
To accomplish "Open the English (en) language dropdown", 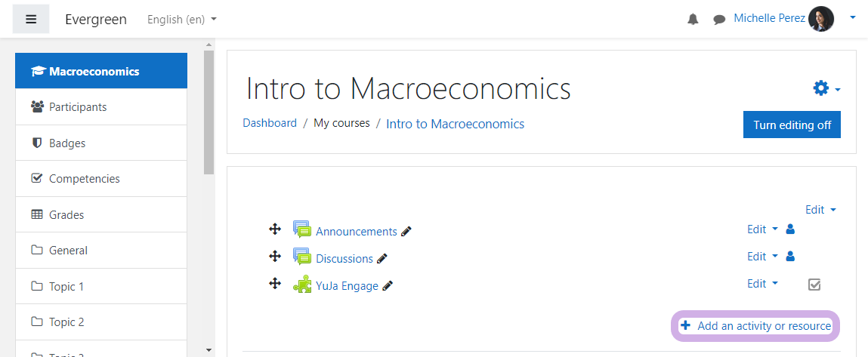I will [181, 20].
